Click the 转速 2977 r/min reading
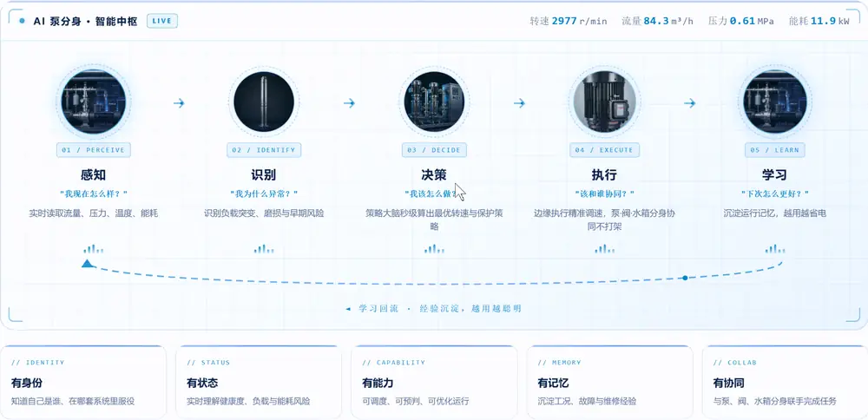 coord(568,21)
